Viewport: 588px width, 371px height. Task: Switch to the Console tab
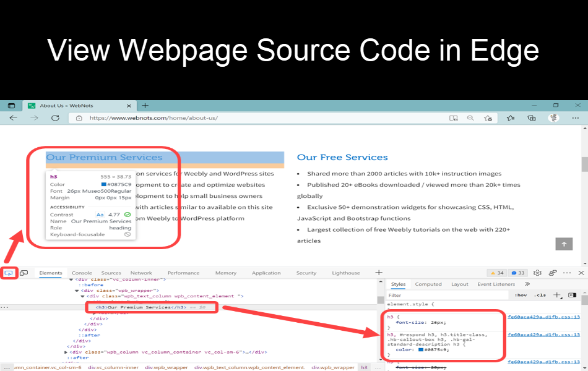click(82, 273)
